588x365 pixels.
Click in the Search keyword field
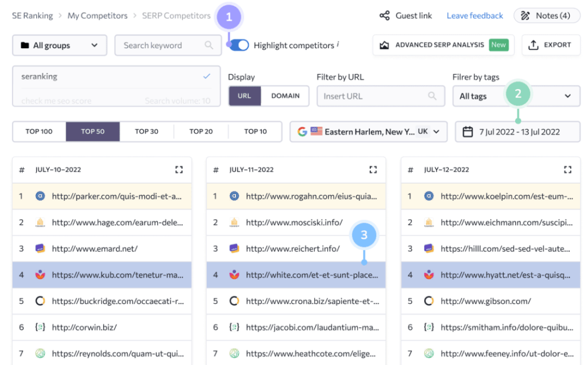[x=168, y=45]
